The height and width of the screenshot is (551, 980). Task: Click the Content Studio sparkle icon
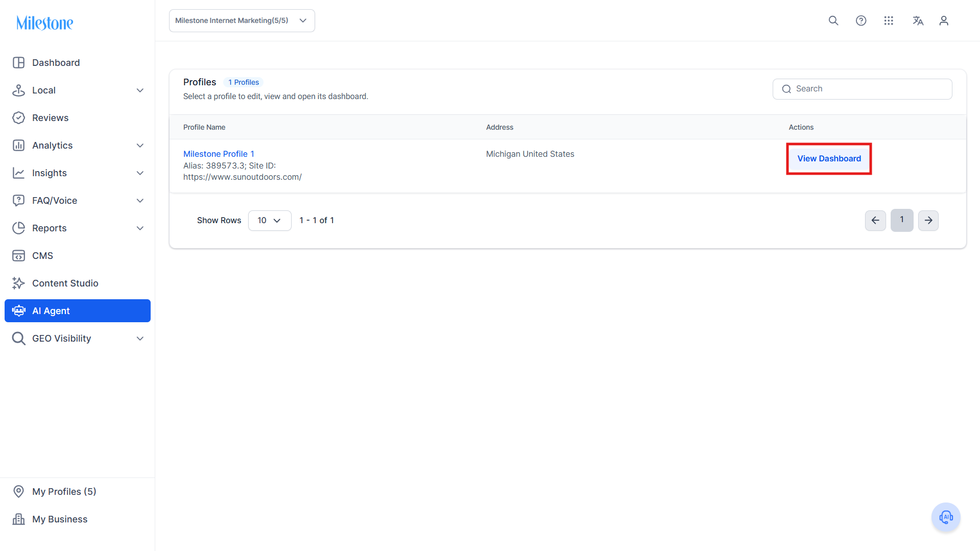(19, 283)
